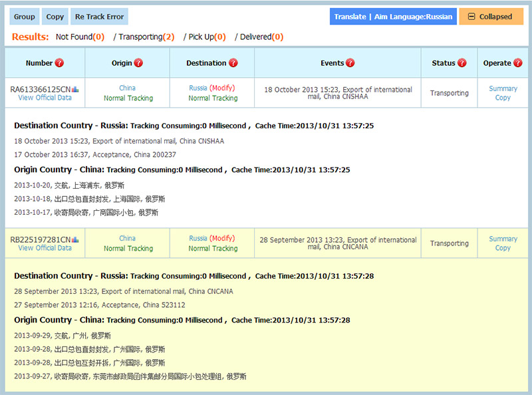Open Summary for RA613366125CN row
Viewport: 532px width, 395px height.
503,88
